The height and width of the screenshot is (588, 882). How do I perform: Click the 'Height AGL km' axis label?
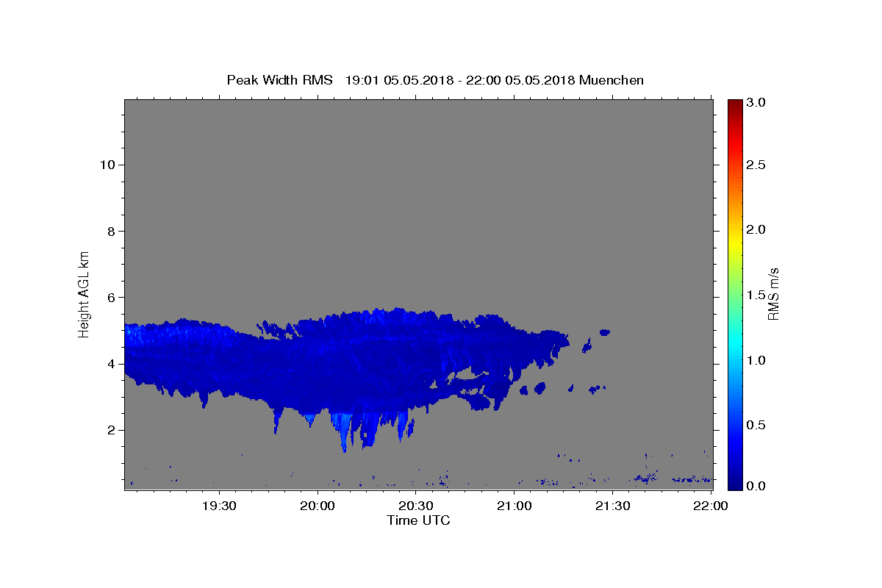[x=85, y=293]
